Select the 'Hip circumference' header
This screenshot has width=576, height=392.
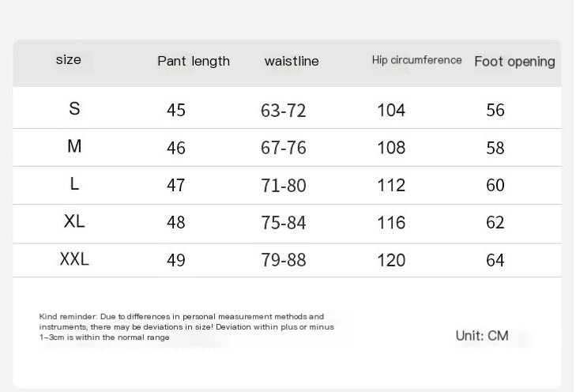[x=416, y=60]
